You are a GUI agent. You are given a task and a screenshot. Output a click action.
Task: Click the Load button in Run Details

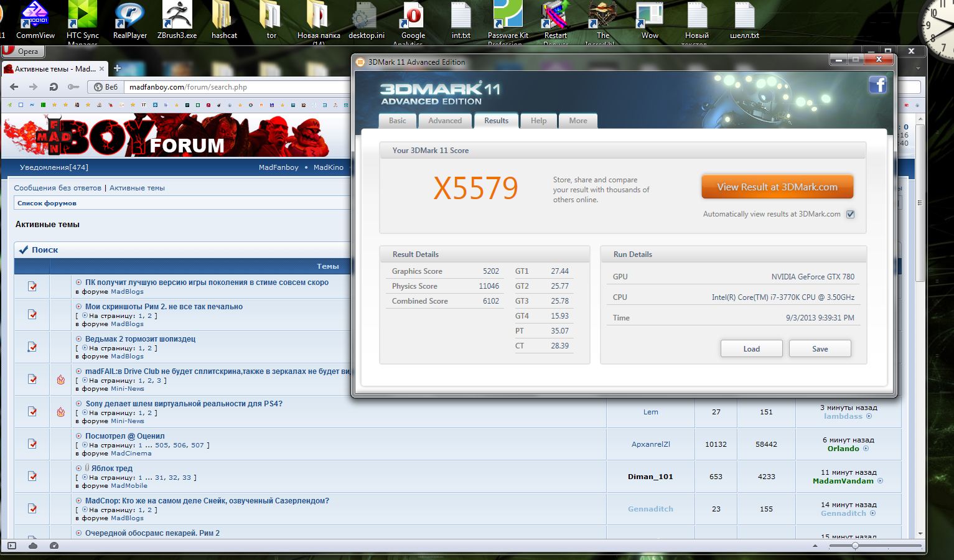pyautogui.click(x=751, y=348)
